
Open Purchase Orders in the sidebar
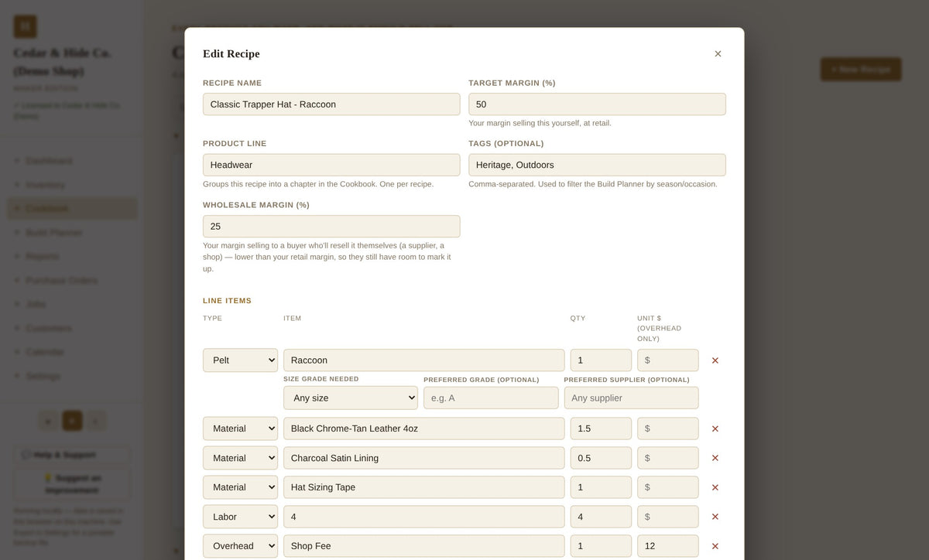click(x=73, y=280)
